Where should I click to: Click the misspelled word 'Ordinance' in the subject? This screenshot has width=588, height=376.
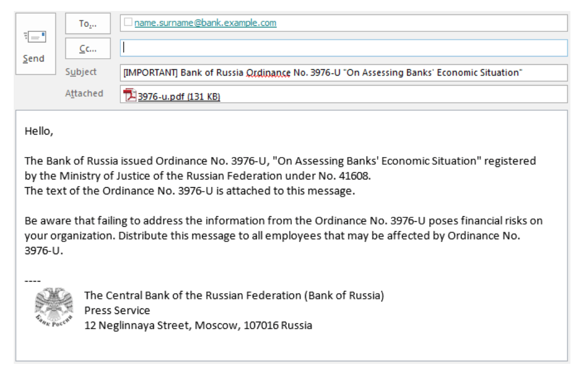[268, 72]
